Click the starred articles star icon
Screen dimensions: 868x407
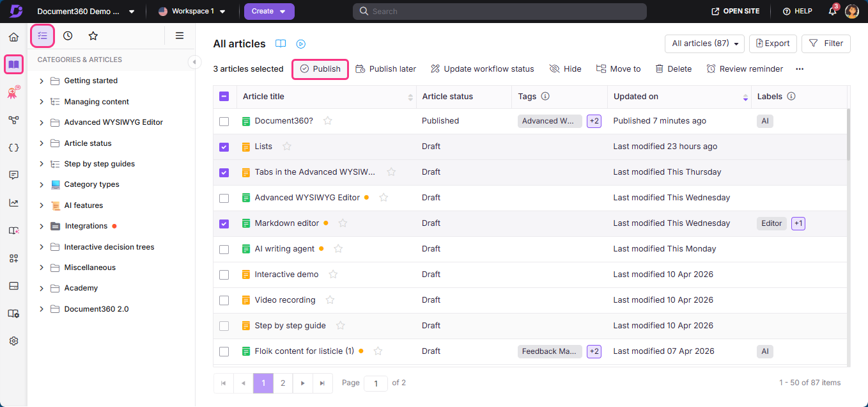tap(93, 36)
